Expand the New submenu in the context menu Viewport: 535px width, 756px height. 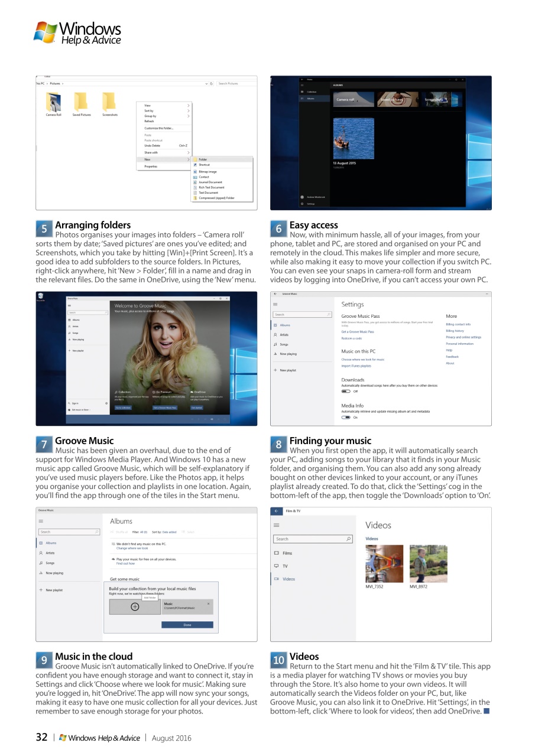pos(148,159)
